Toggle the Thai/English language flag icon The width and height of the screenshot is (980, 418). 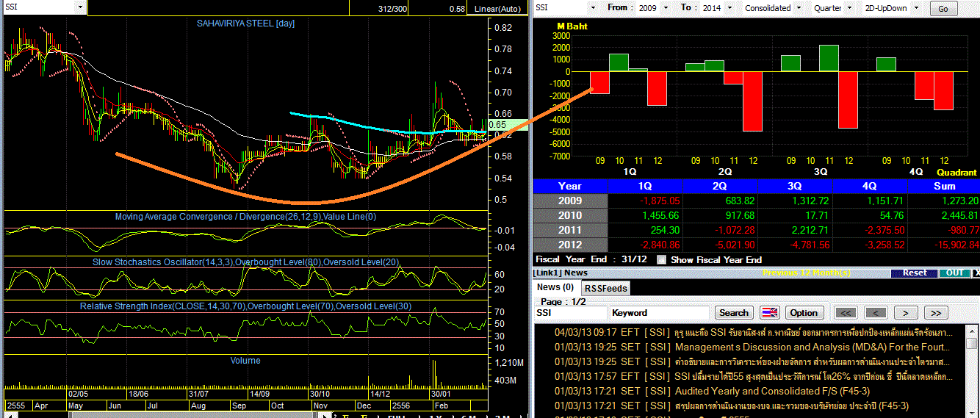pos(769,312)
